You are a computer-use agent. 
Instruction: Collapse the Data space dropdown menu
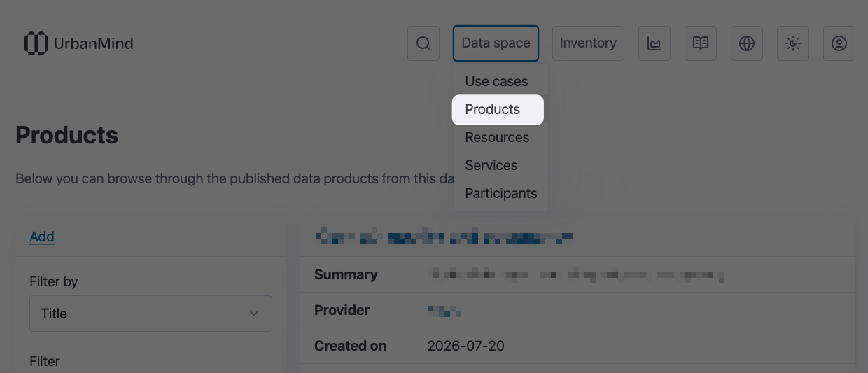(496, 43)
